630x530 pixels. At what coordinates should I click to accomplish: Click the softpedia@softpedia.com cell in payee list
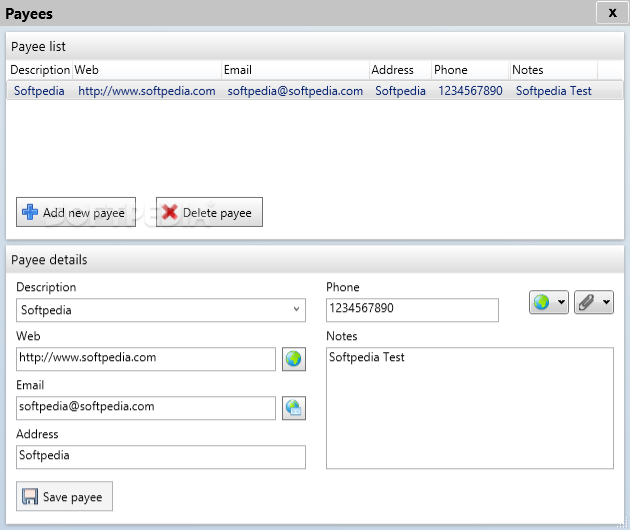295,91
